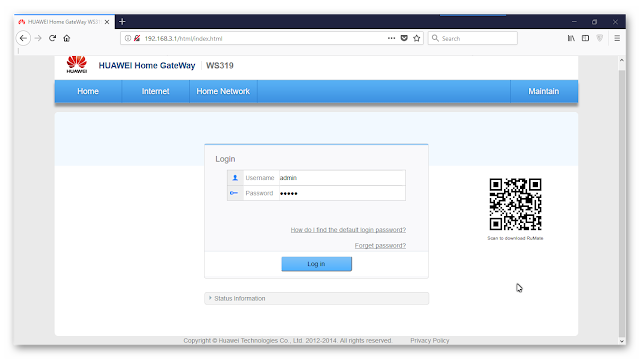
Task: Focus the Username input field
Action: 342,178
